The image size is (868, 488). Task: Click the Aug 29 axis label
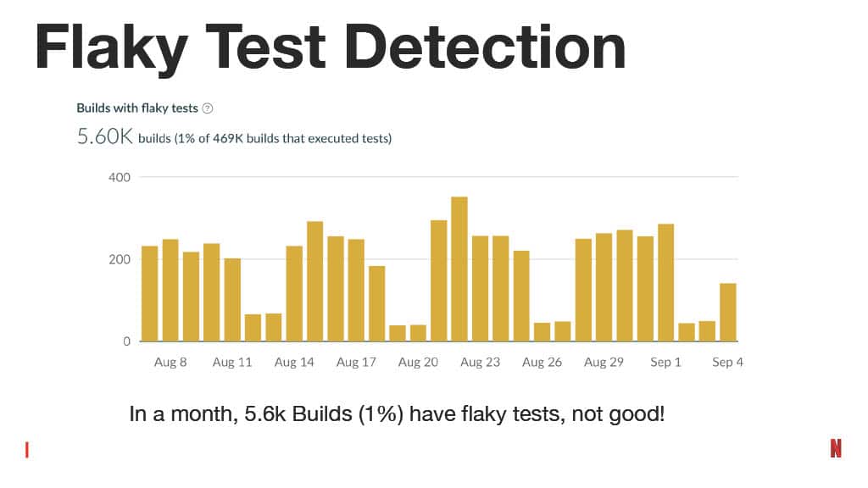pyautogui.click(x=604, y=362)
